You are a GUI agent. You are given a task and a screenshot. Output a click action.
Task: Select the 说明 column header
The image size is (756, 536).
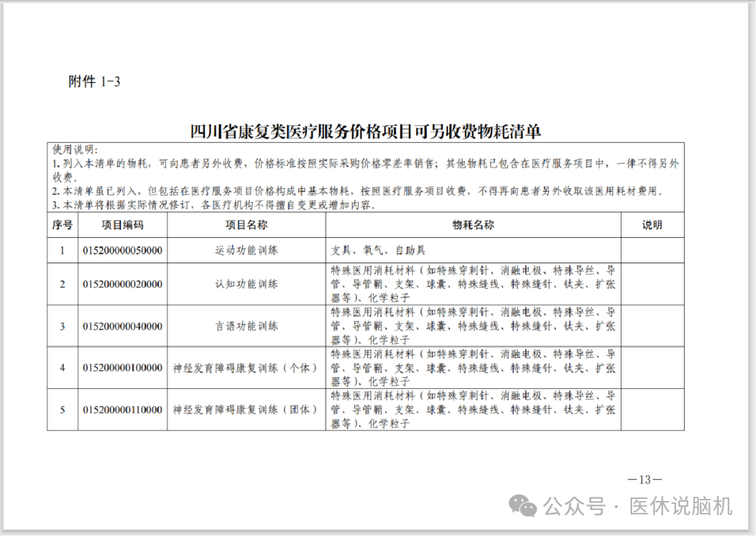[652, 225]
